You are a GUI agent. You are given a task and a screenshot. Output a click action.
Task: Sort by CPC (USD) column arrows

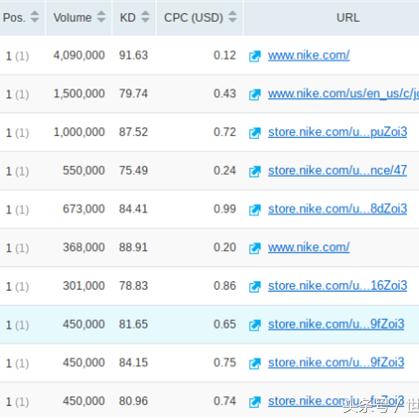pyautogui.click(x=233, y=17)
